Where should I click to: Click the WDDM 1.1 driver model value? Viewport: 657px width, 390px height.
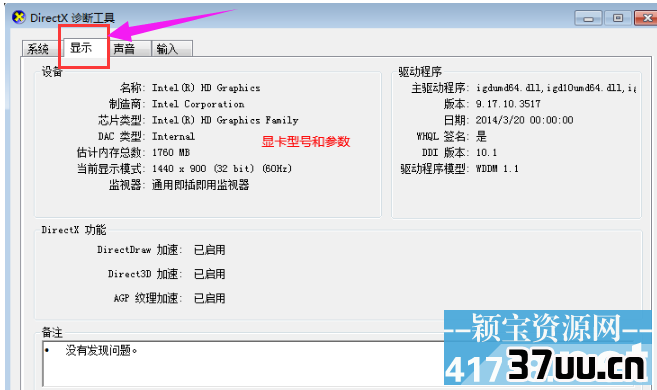497,168
